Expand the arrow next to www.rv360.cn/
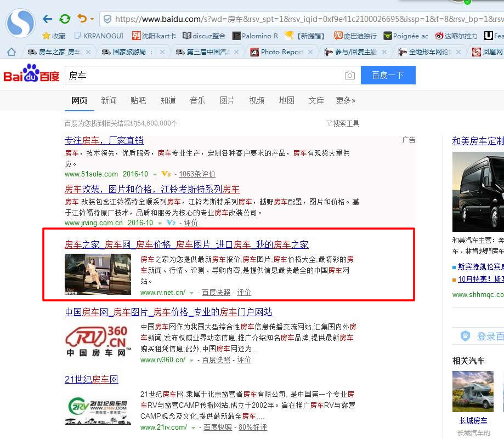504x439 pixels. pos(191,360)
